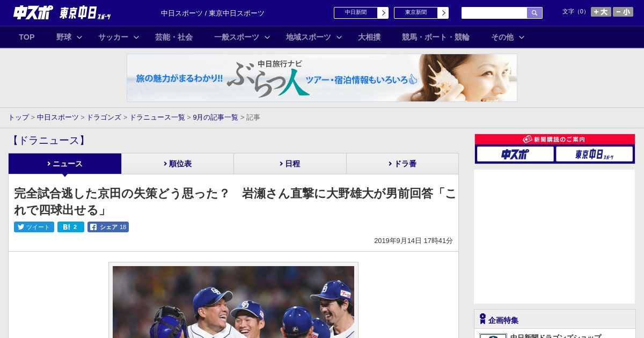Share on Facebook シェア button

[x=108, y=227]
